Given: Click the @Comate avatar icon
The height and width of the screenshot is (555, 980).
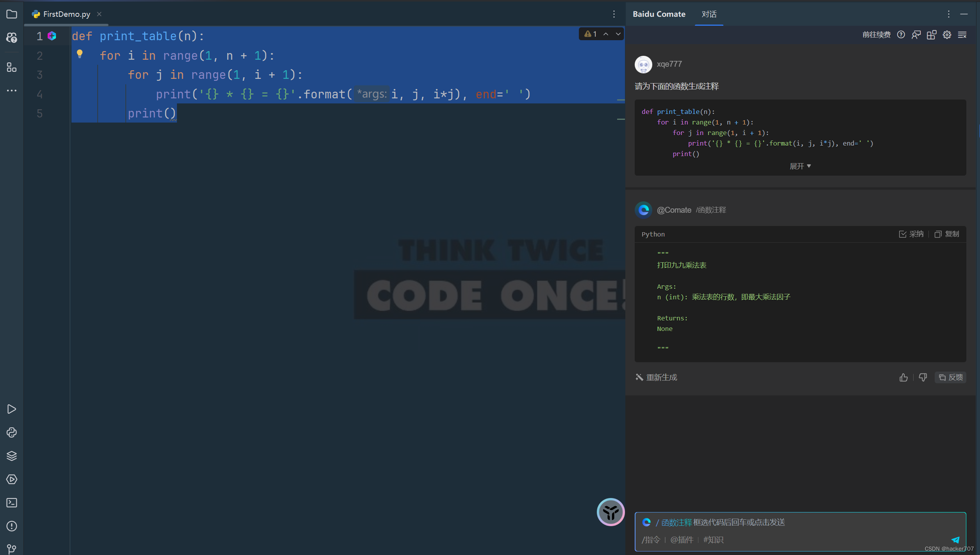Looking at the screenshot, I should 643,210.
